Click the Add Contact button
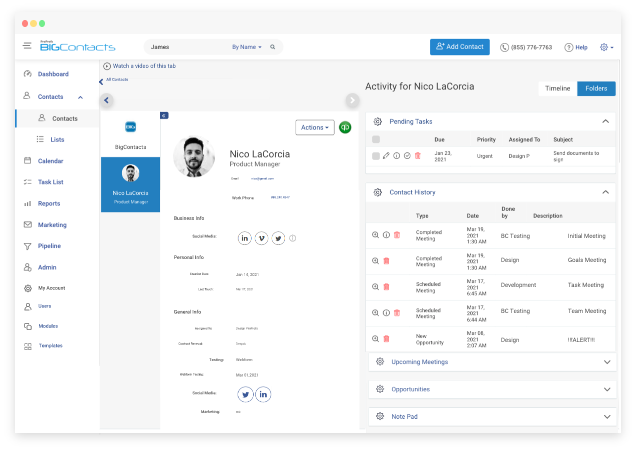Screen dimensions: 636x451 click(x=460, y=47)
